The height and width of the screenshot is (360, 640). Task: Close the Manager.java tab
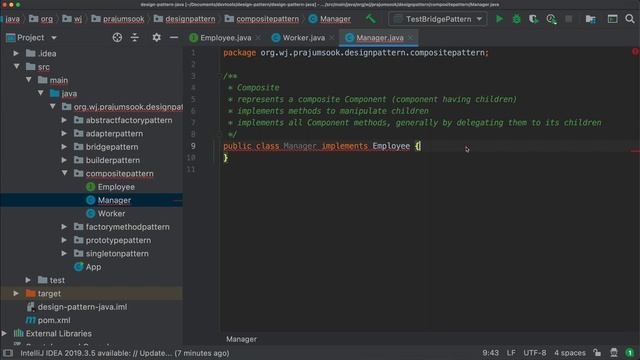(x=410, y=38)
